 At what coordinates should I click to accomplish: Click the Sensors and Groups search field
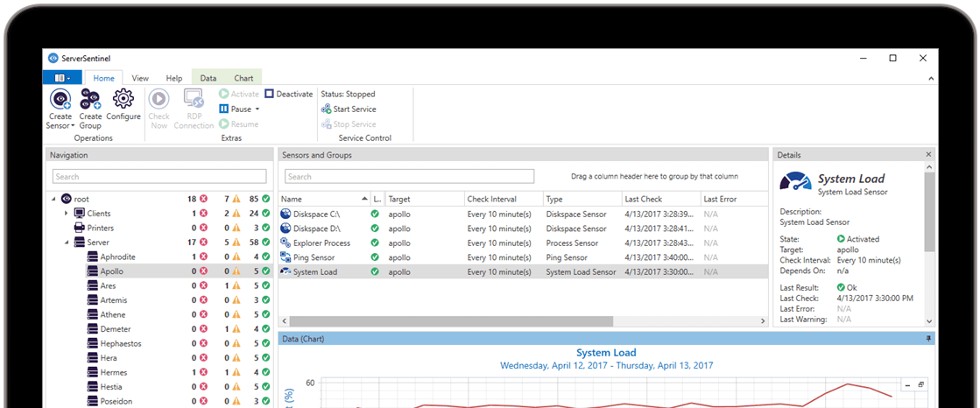click(x=409, y=176)
